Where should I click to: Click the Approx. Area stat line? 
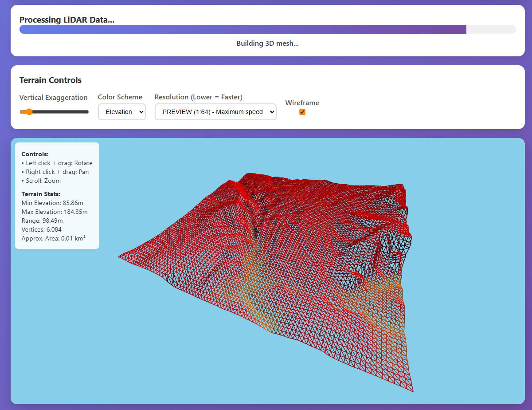click(53, 238)
